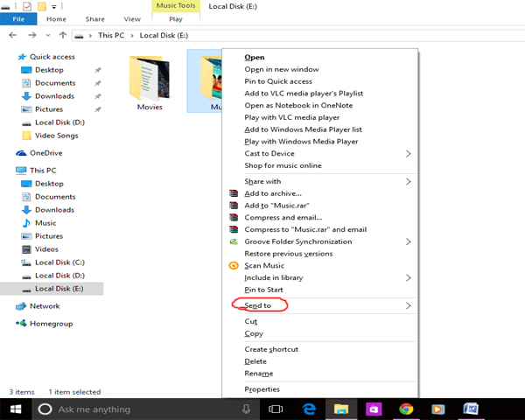Click the pin icon next to Downloads
Image resolution: width=525 pixels, height=420 pixels.
[98, 96]
